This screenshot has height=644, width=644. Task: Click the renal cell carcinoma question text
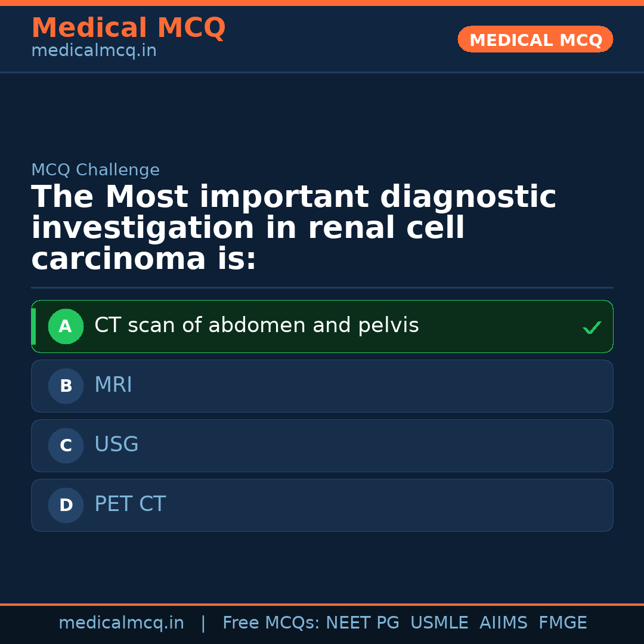coord(292,228)
